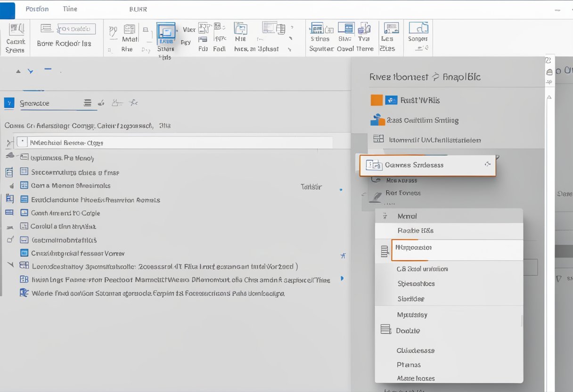Click the hamburger lines icon beside Snenoice
The width and height of the screenshot is (573, 392).
(x=87, y=103)
